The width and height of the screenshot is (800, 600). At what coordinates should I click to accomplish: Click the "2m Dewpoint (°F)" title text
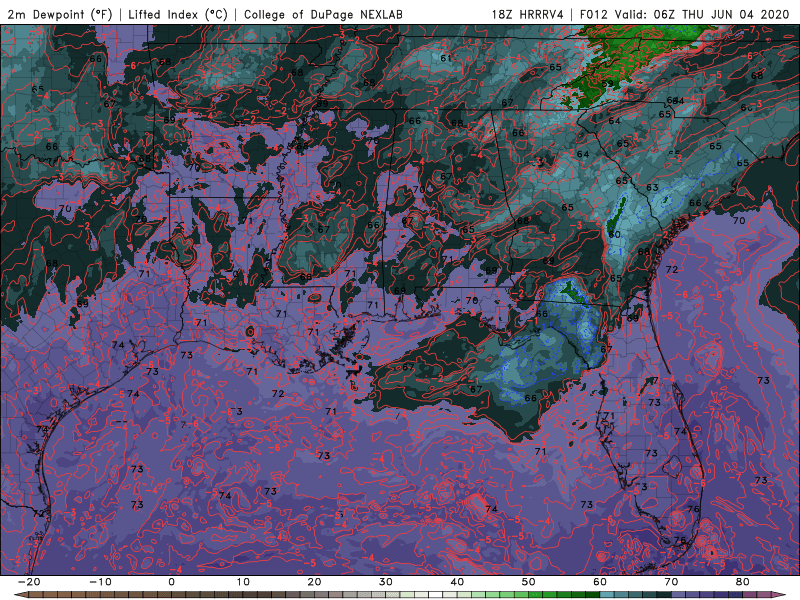tap(60, 15)
